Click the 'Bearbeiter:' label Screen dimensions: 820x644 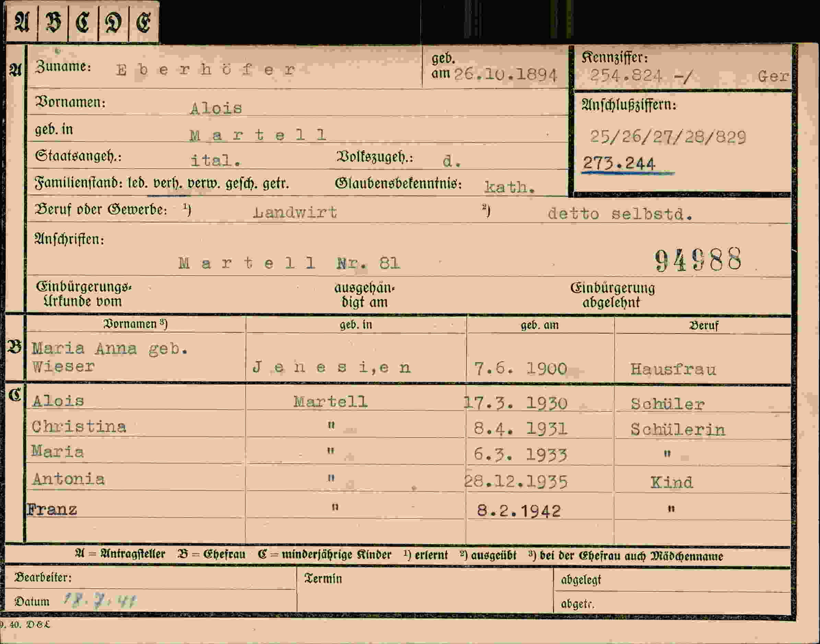coord(43,577)
